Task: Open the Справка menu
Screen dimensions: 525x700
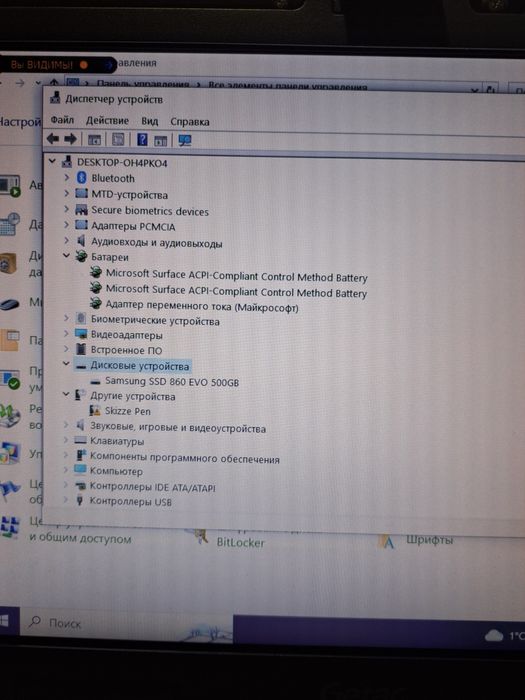Action: pyautogui.click(x=190, y=122)
